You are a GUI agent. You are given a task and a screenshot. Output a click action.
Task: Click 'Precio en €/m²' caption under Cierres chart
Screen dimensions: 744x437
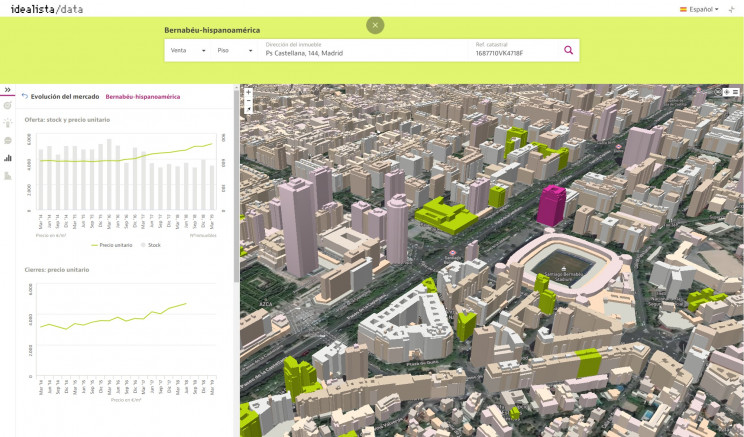point(126,400)
